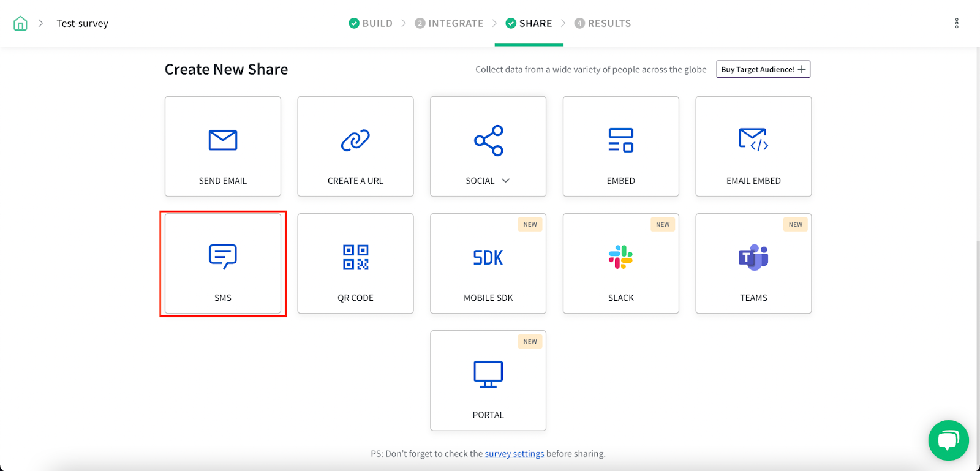Click the CREATE A URL label
The width and height of the screenshot is (980, 471).
pyautogui.click(x=355, y=181)
